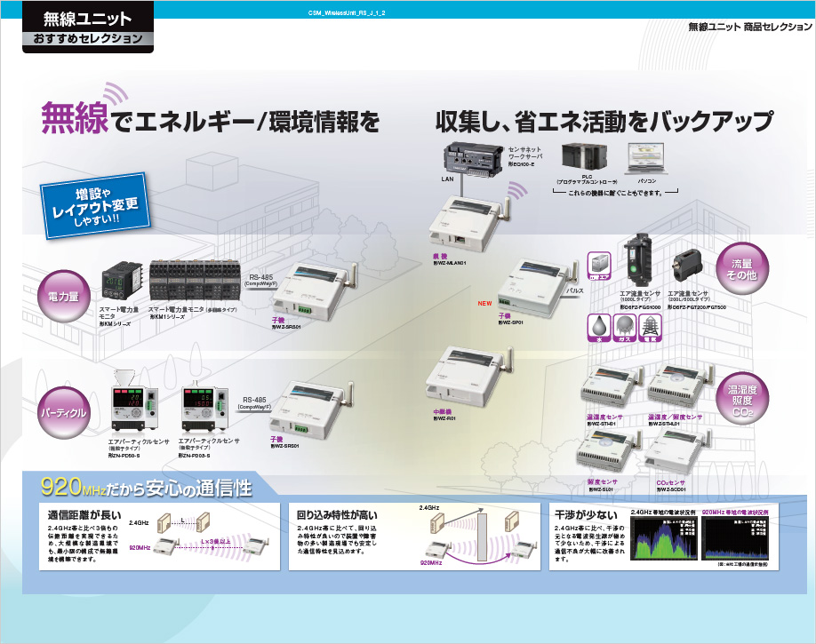Click the 回り込み特性が高い heading
Screen dimensions: 816x644
(x=337, y=515)
